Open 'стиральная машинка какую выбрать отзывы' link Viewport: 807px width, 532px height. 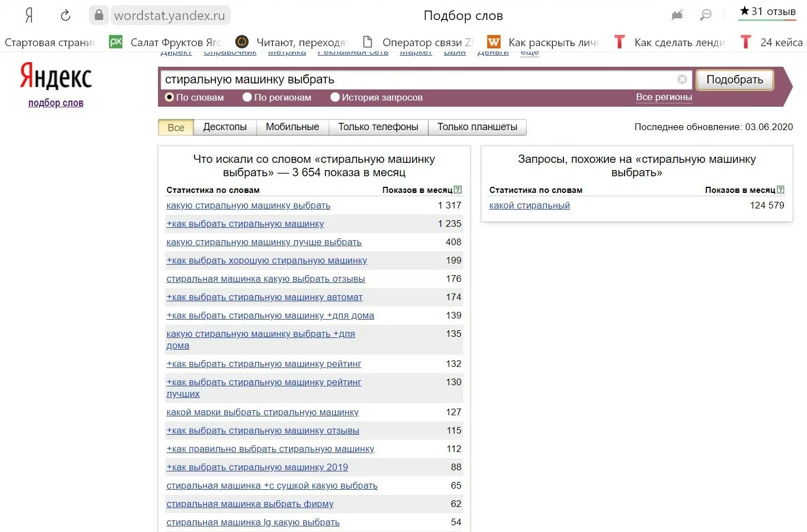tap(265, 279)
